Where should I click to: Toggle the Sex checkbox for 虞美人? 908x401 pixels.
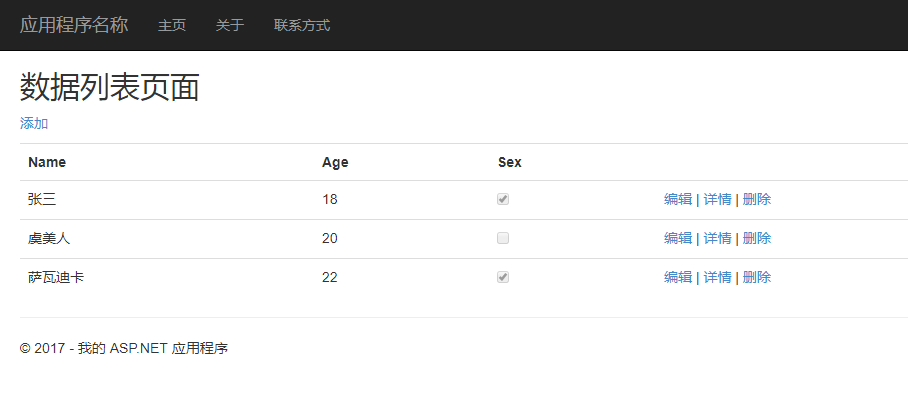(x=503, y=238)
